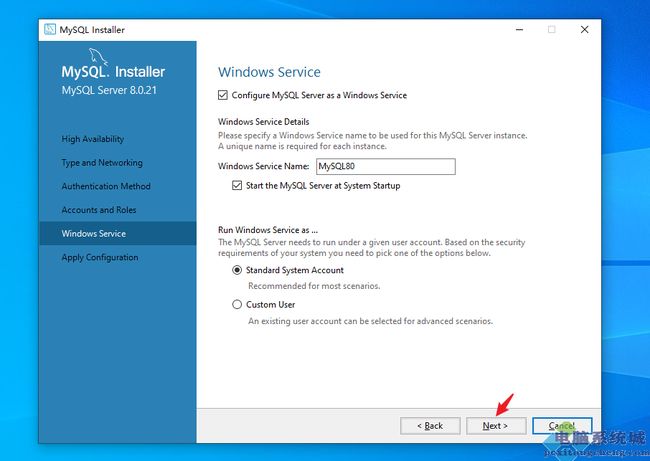Go to Type and Networking step
The image size is (650, 461).
coord(102,163)
